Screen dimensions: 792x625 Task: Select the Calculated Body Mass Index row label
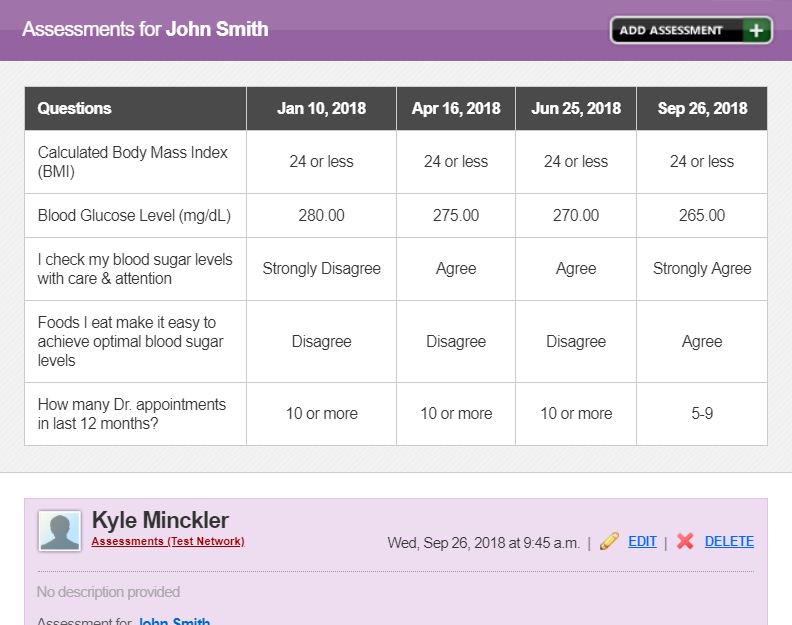tap(132, 162)
